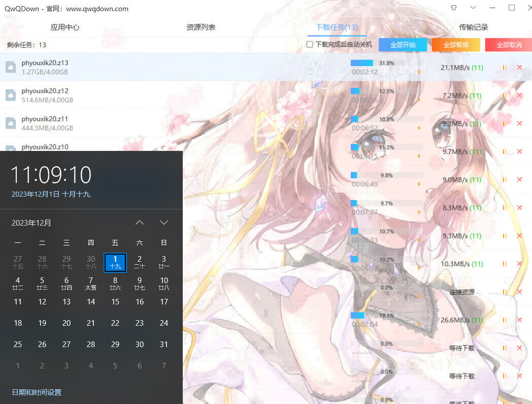Click the size text 444.3MB/4.00GB
532x404 pixels.
click(x=47, y=128)
